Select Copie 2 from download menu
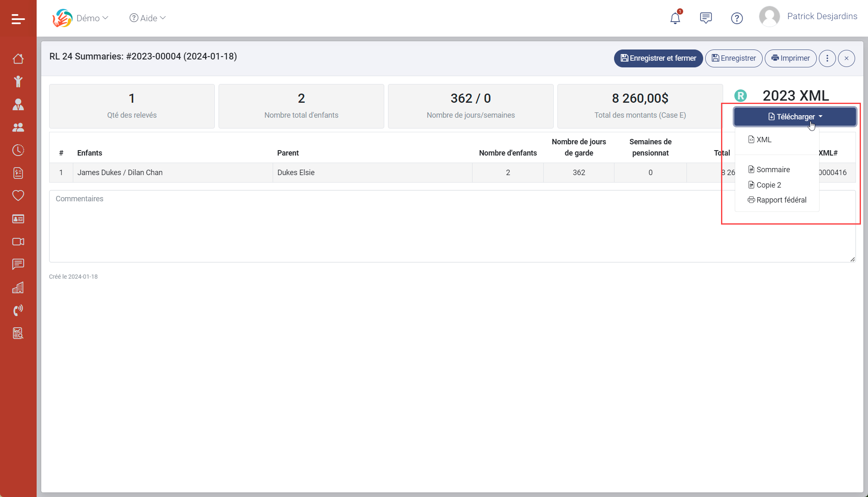 coord(768,185)
